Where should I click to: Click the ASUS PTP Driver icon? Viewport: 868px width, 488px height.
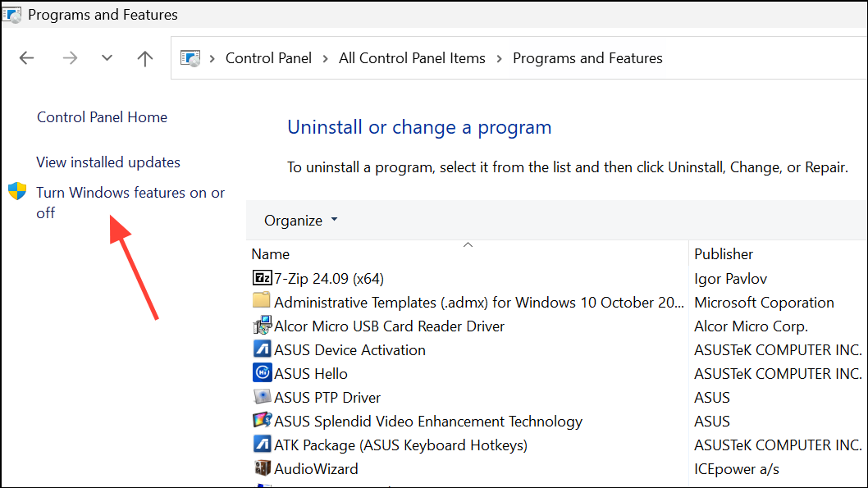pos(262,398)
